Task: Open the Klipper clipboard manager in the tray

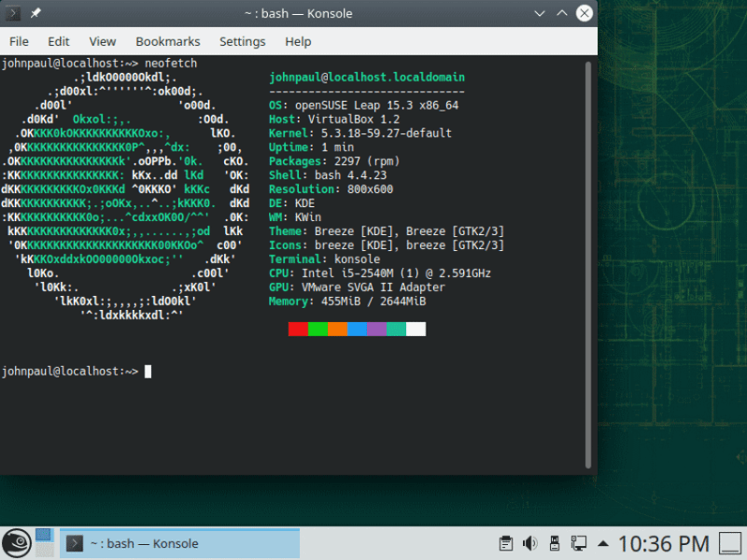Action: [x=506, y=542]
